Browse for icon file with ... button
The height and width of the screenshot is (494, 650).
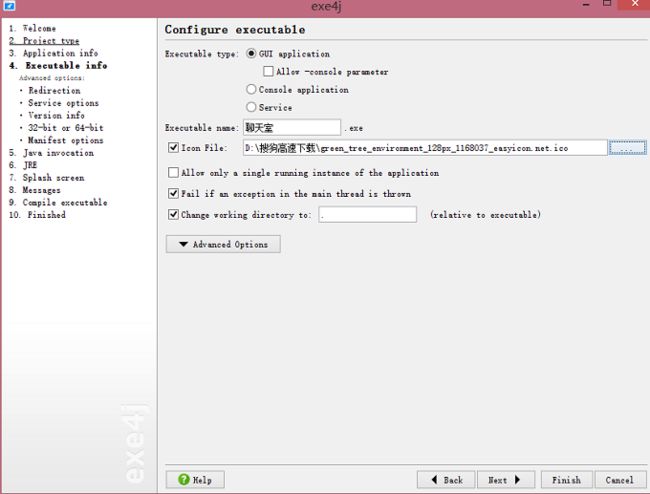pyautogui.click(x=627, y=148)
